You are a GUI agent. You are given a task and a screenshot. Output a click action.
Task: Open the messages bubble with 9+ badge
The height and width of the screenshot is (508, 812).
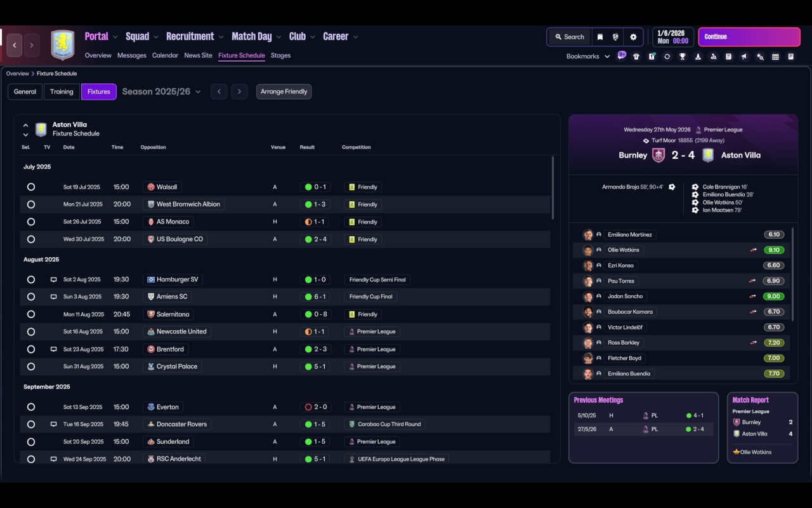coord(622,56)
